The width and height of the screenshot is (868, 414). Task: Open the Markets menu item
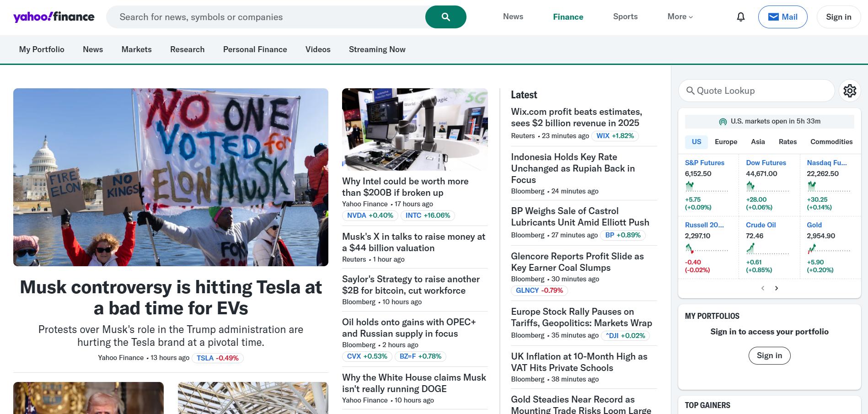pyautogui.click(x=136, y=49)
